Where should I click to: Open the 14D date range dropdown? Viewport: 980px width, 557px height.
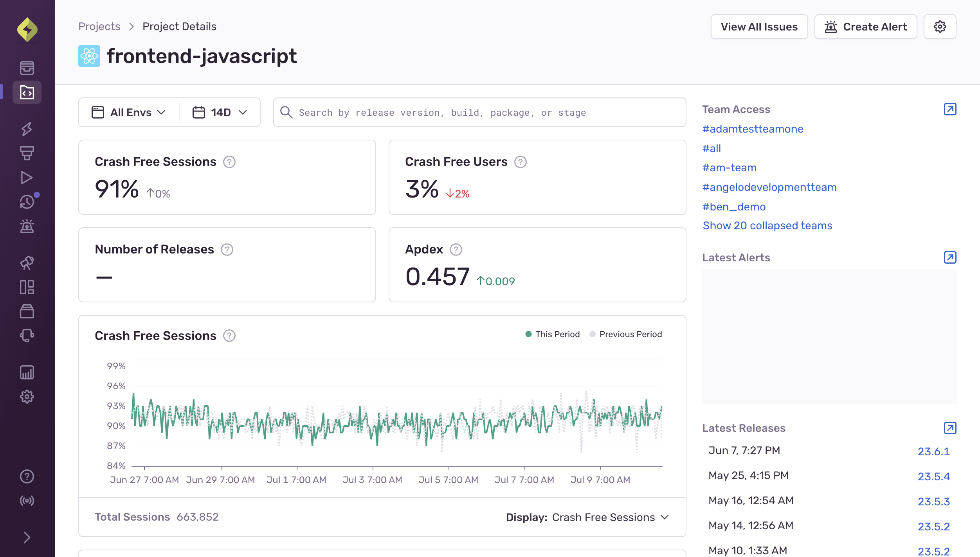[x=220, y=112]
